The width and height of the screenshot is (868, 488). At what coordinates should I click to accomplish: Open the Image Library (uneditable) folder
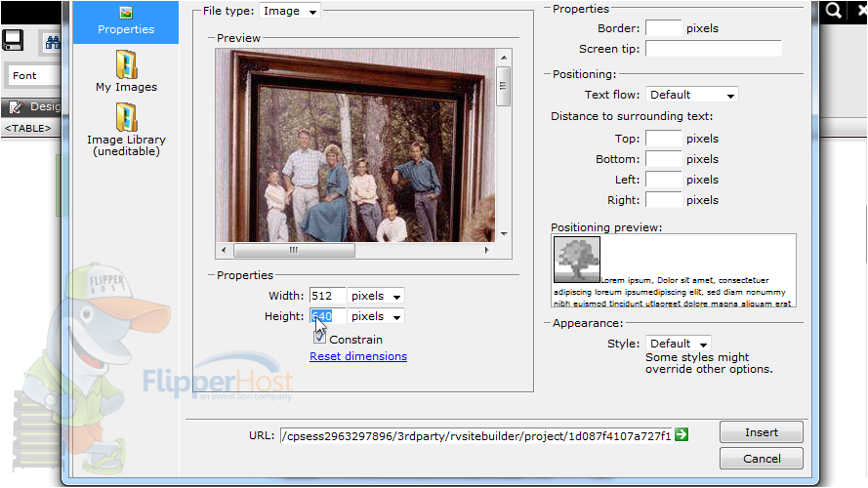pyautogui.click(x=126, y=117)
